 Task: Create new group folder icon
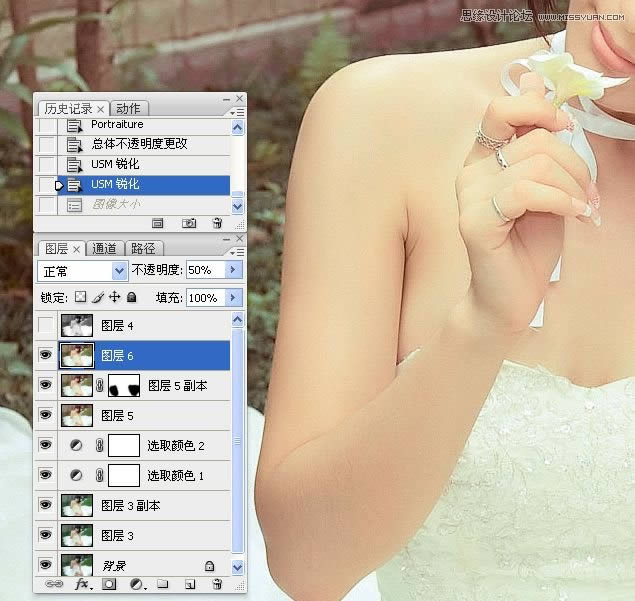click(x=162, y=584)
